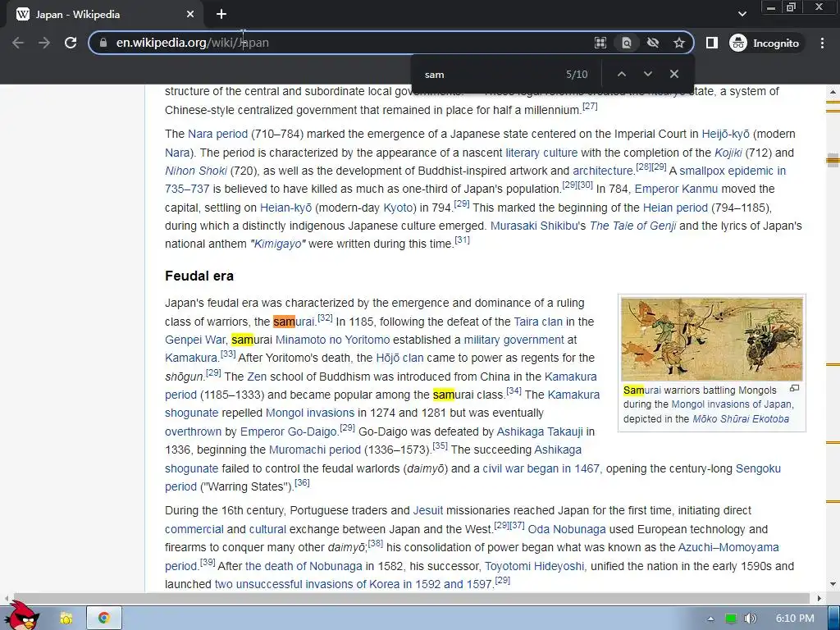Click the green network tray icon
Viewport: 840px width, 630px height.
731,619
